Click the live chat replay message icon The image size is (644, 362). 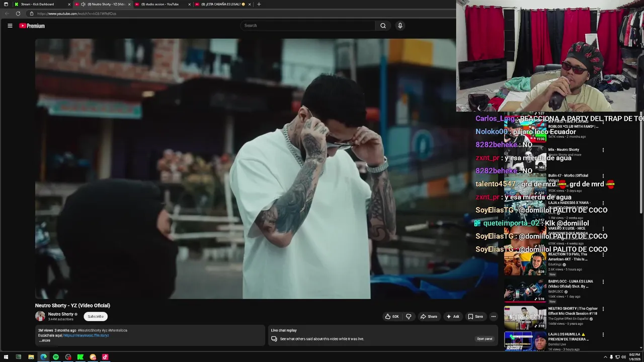274,339
